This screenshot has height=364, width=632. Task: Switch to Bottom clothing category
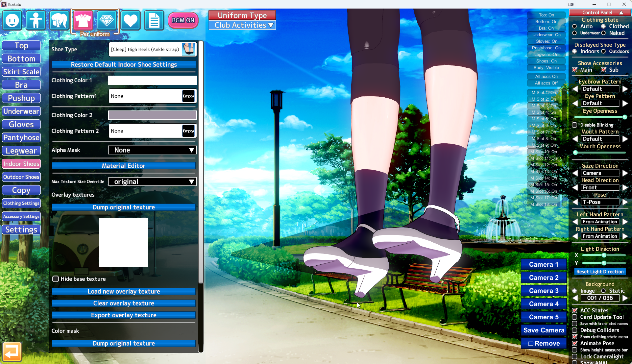tap(21, 59)
